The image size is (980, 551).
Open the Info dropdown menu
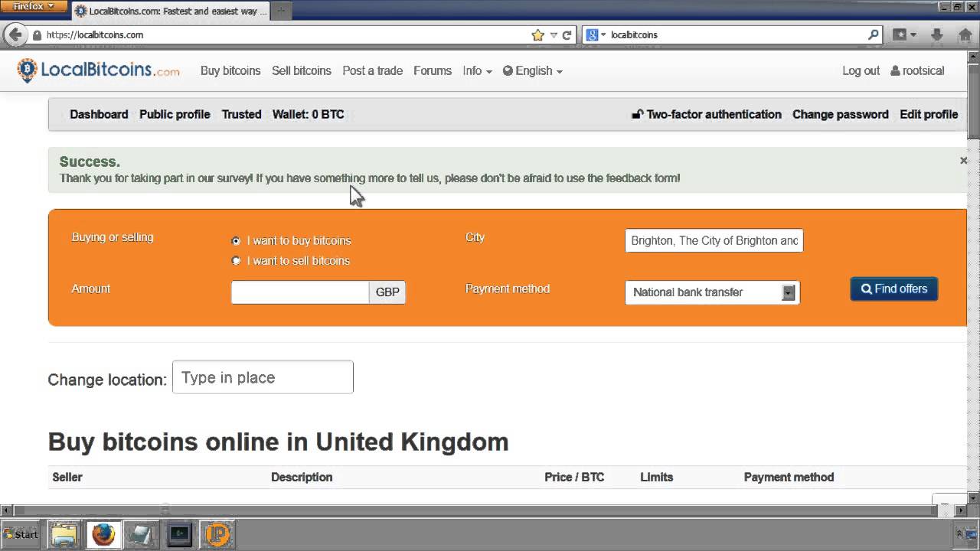tap(477, 70)
